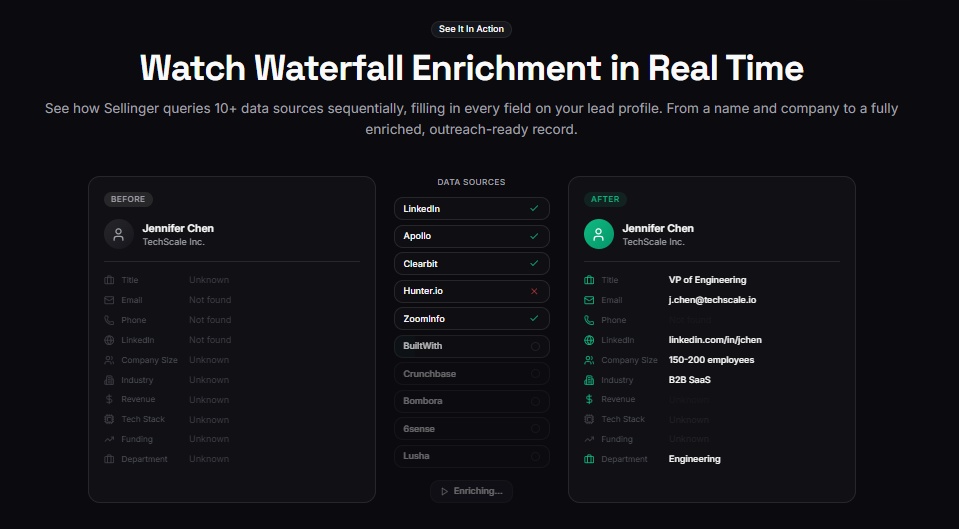The image size is (959, 529).
Task: Click the green dollar Revenue icon in After card
Action: (x=589, y=399)
